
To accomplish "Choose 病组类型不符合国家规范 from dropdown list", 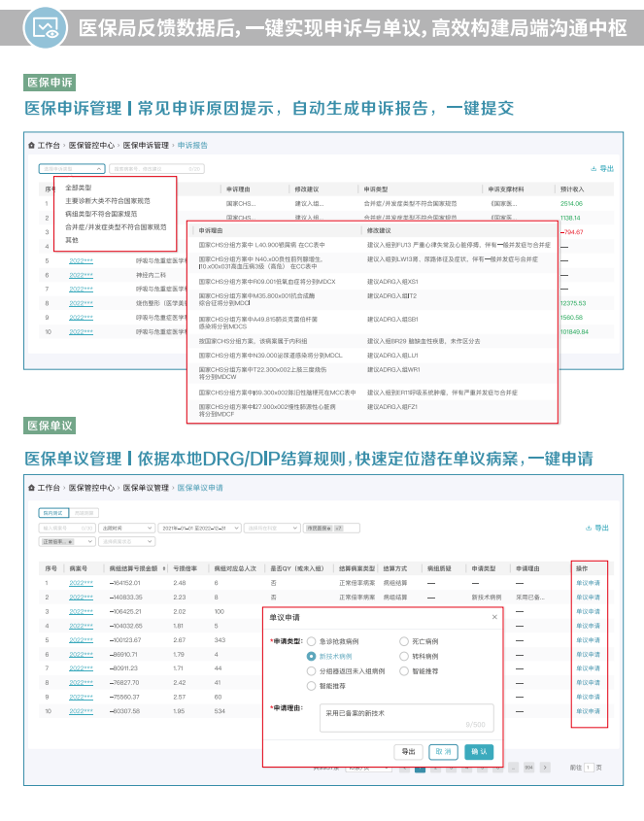I will tap(101, 213).
